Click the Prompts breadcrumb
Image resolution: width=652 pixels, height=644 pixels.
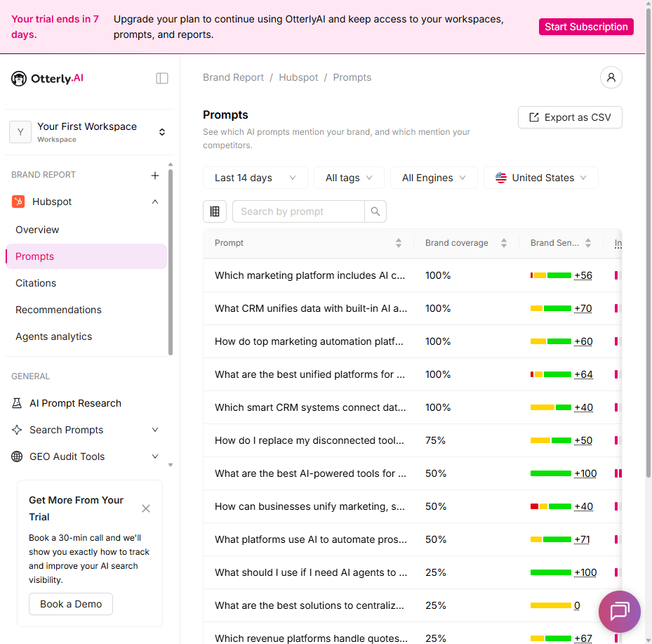click(352, 77)
